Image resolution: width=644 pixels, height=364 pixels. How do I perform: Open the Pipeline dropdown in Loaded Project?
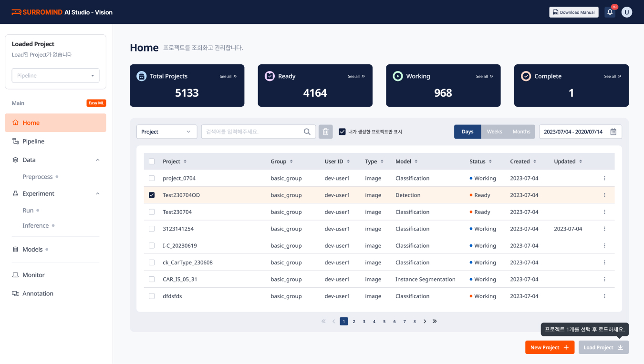pos(55,76)
